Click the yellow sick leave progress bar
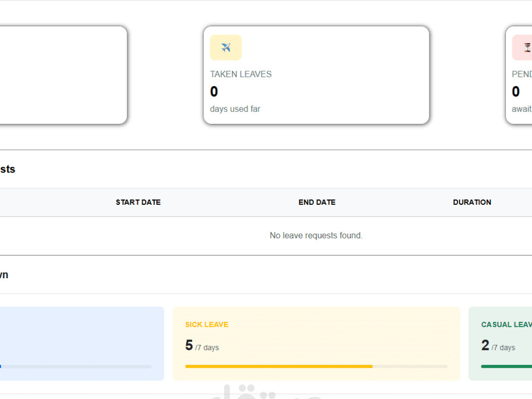 (316, 367)
